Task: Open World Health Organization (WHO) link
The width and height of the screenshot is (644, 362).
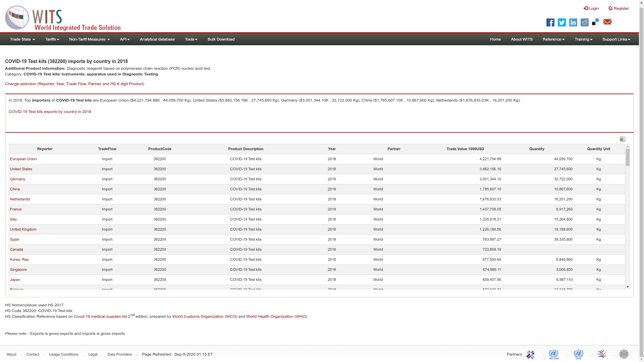Action: pos(276,316)
